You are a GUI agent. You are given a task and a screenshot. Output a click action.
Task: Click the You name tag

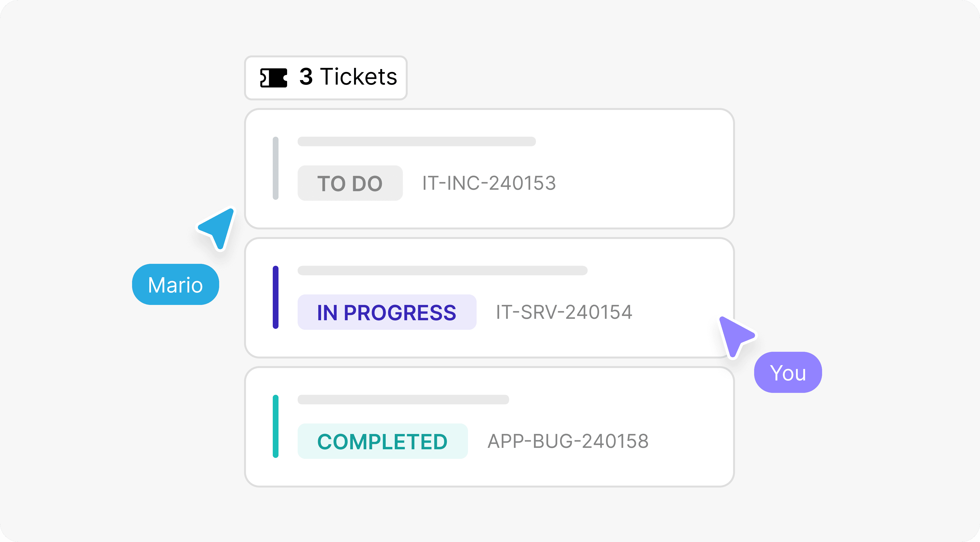788,372
